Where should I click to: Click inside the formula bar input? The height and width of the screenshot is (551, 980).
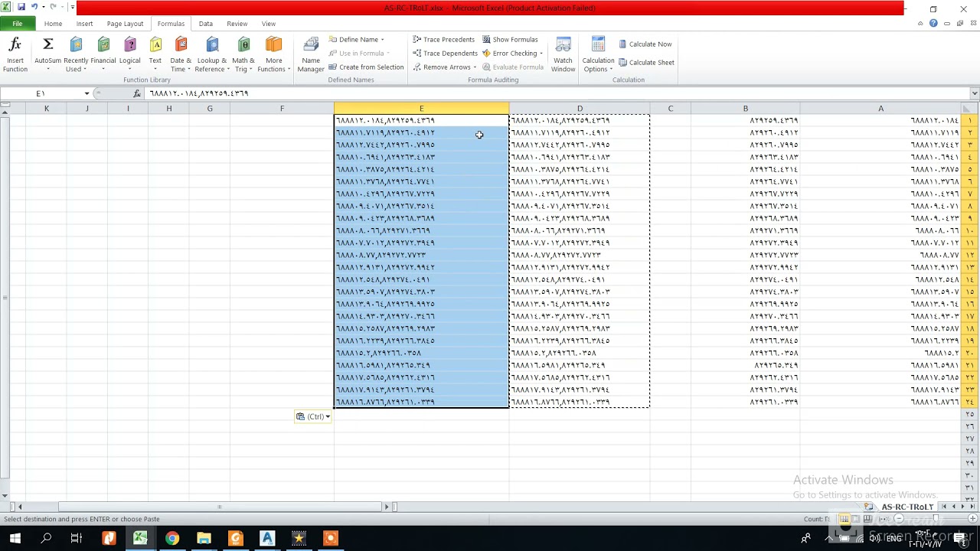(x=555, y=93)
